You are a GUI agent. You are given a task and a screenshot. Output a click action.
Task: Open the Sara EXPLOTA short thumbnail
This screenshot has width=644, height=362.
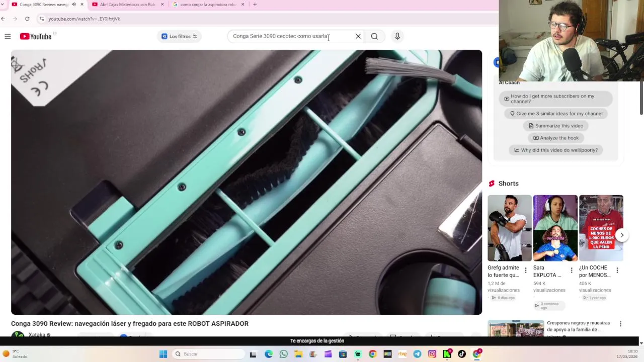(x=555, y=228)
